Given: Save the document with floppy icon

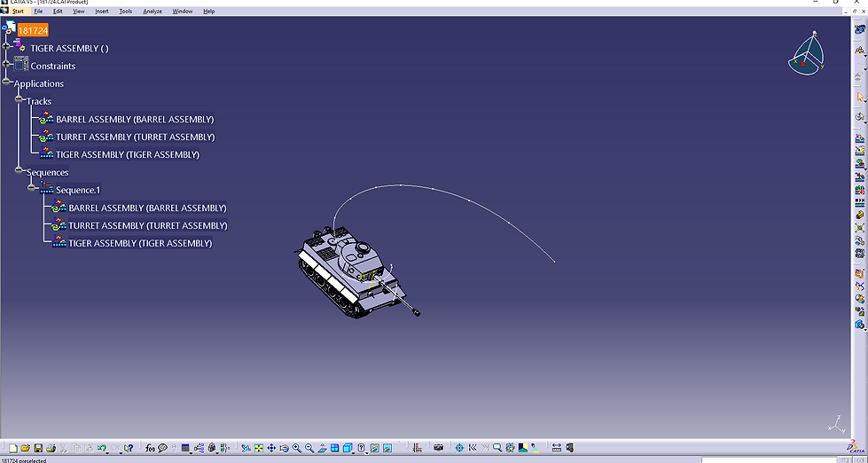Looking at the screenshot, I should (38, 448).
